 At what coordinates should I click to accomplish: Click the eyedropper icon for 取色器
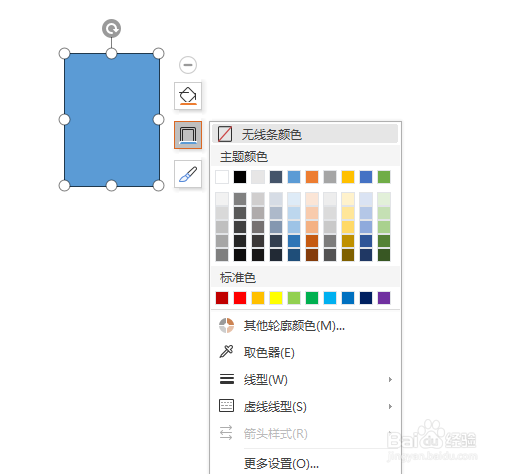[x=226, y=352]
